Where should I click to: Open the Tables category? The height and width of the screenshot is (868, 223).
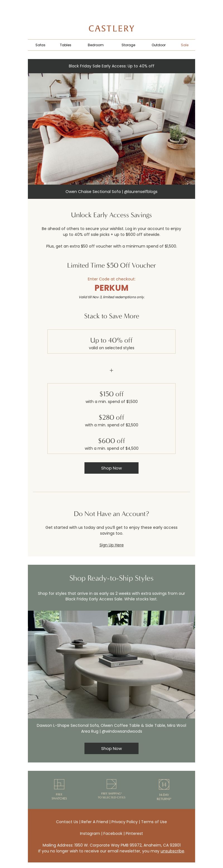pos(66,45)
